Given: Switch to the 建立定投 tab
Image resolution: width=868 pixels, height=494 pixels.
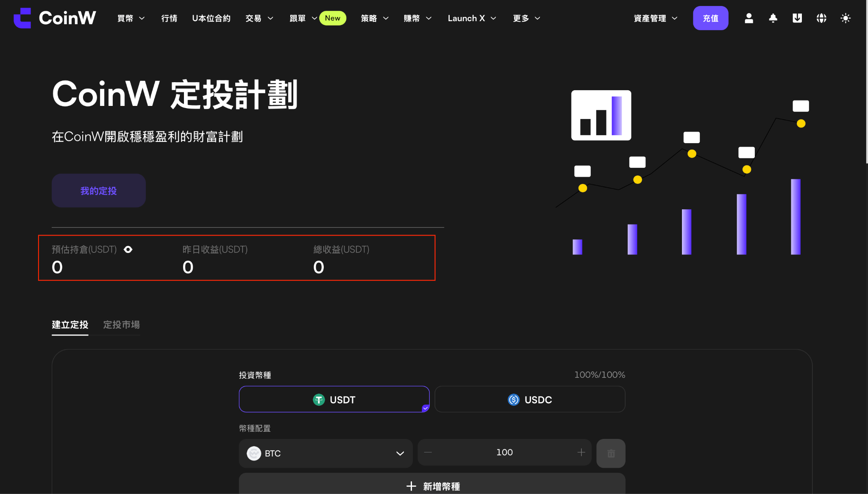Looking at the screenshot, I should tap(70, 325).
